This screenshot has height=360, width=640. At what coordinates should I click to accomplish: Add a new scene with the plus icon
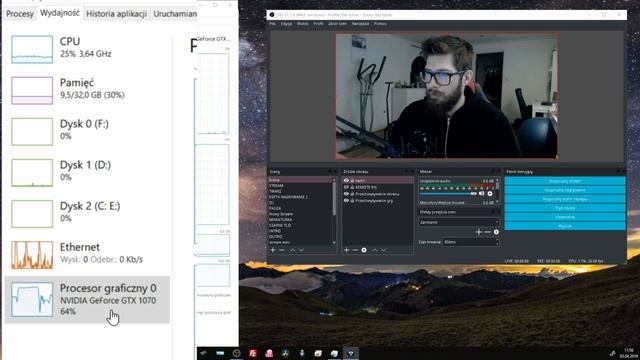point(273,250)
